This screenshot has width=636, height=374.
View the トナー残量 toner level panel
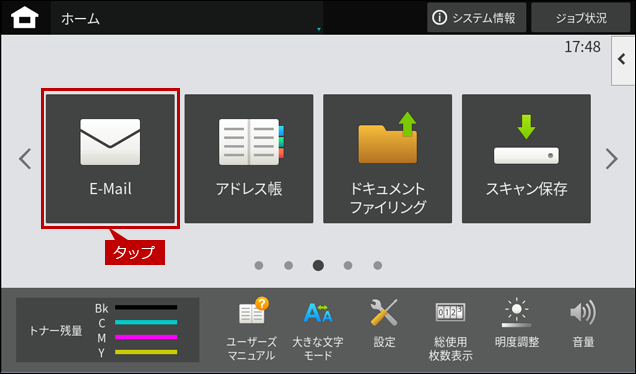(x=107, y=330)
